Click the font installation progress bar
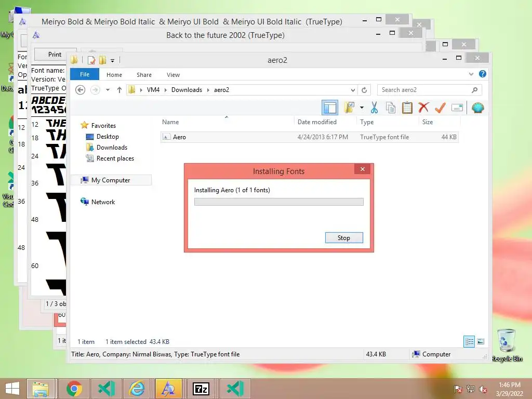This screenshot has width=532, height=399. [278, 202]
